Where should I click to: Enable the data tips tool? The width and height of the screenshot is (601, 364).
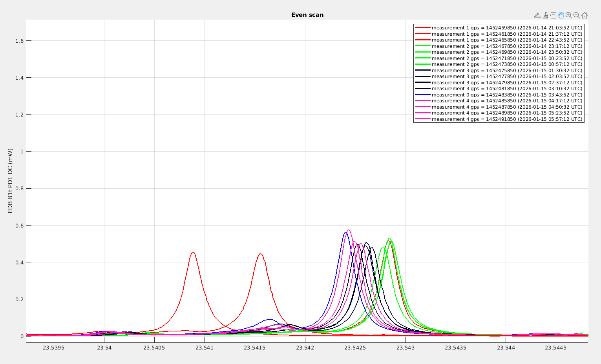553,15
